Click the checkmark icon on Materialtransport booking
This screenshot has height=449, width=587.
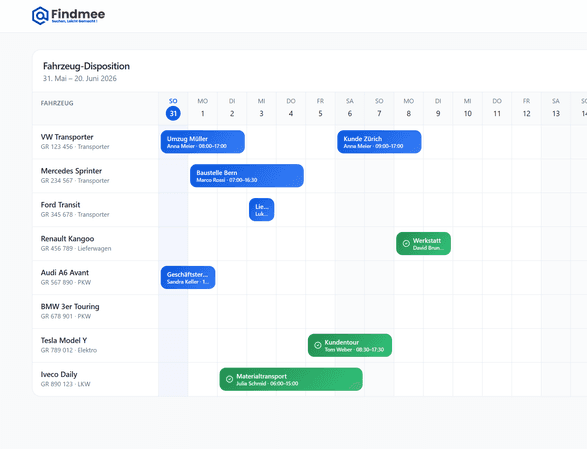229,379
